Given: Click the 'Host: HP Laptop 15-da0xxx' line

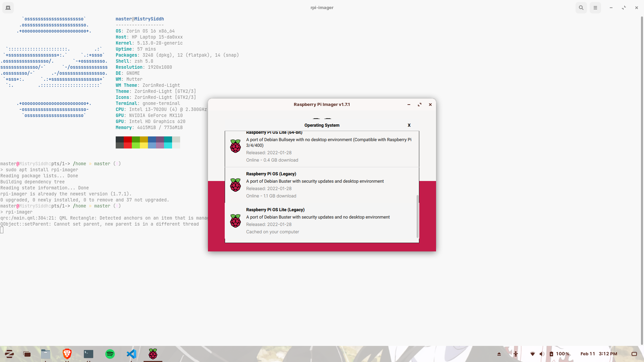Looking at the screenshot, I should tap(149, 37).
